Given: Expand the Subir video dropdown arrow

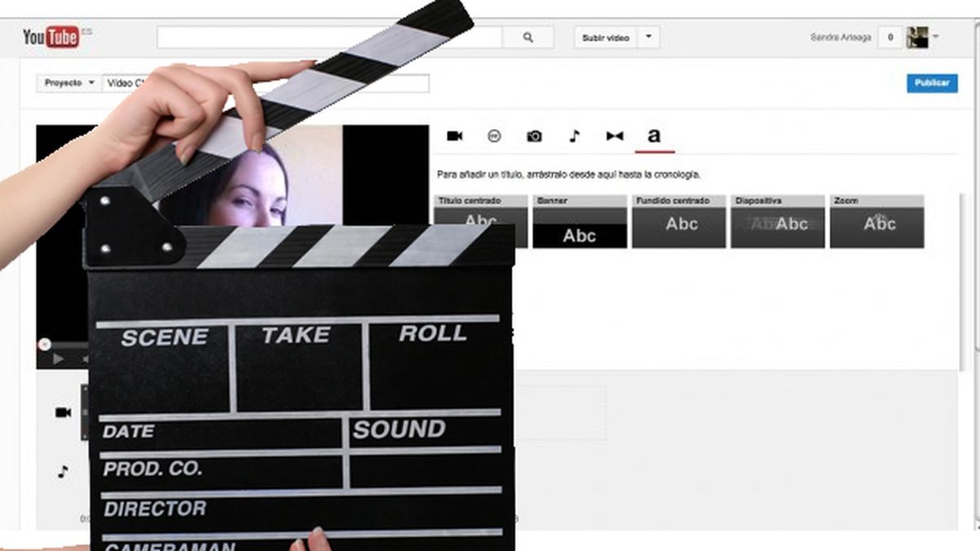Looking at the screenshot, I should pos(647,37).
